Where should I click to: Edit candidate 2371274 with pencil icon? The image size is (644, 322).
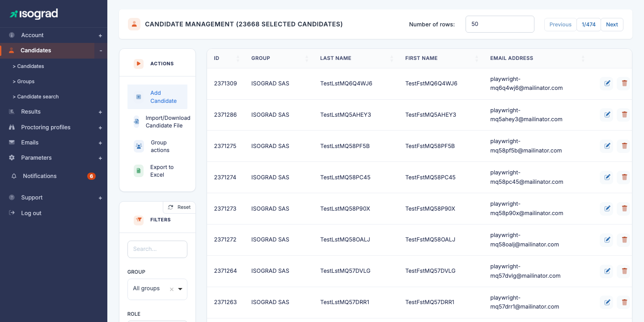tap(607, 177)
